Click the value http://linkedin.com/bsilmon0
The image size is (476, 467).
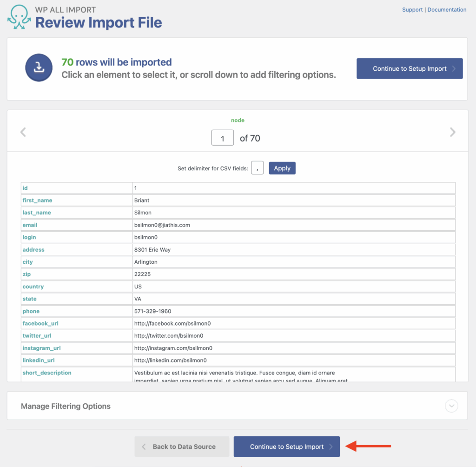tap(170, 360)
